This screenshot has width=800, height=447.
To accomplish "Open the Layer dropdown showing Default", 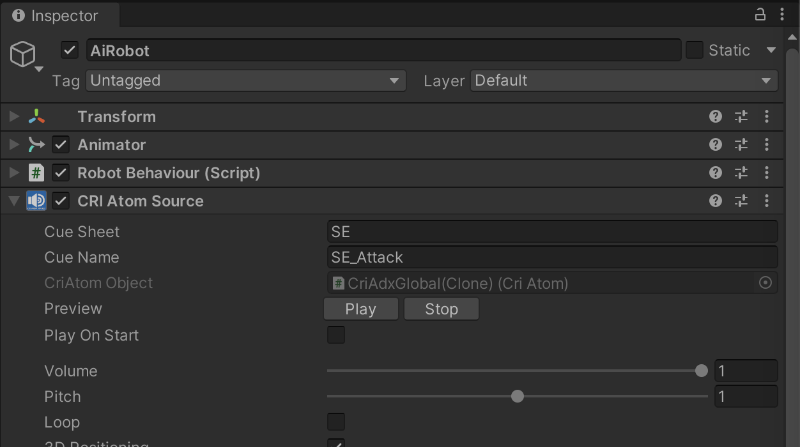I will tap(624, 81).
